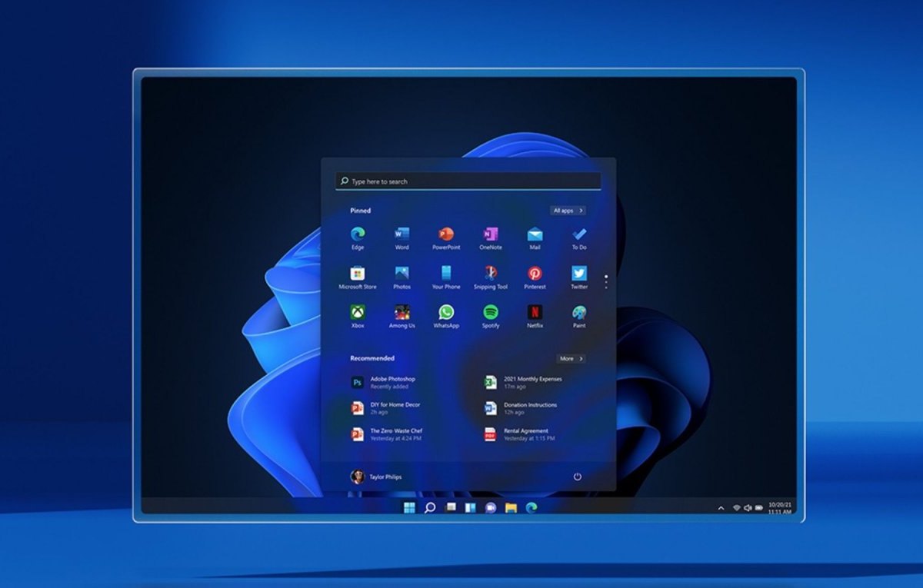Click the Windows Start button on taskbar

[409, 507]
